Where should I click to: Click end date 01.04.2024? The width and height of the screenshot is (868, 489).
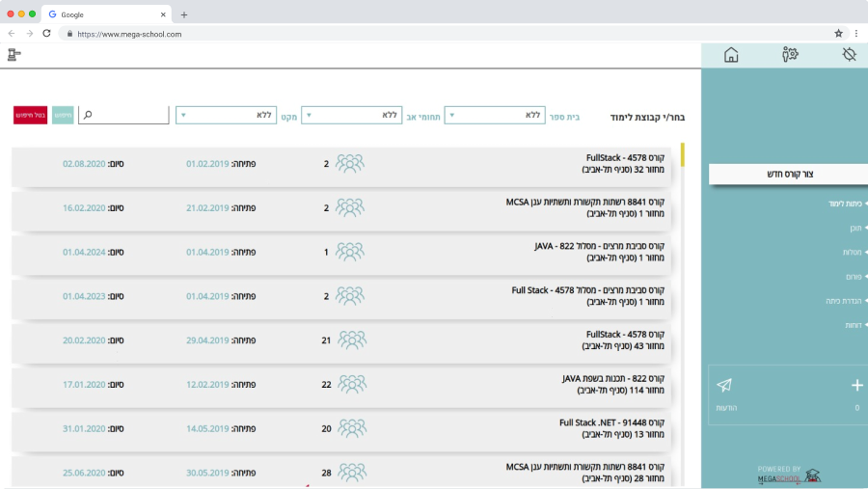point(84,253)
